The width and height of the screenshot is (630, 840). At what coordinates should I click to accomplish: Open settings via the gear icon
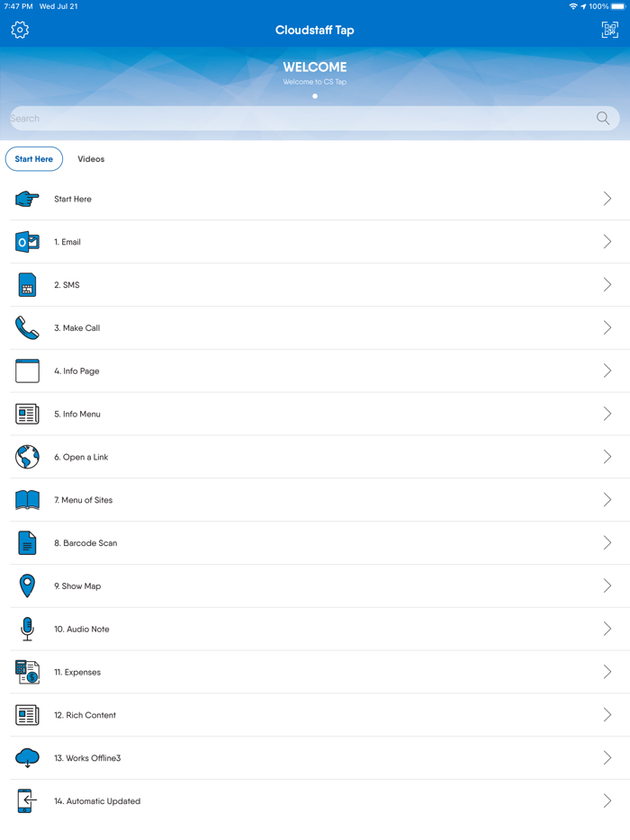pos(20,30)
